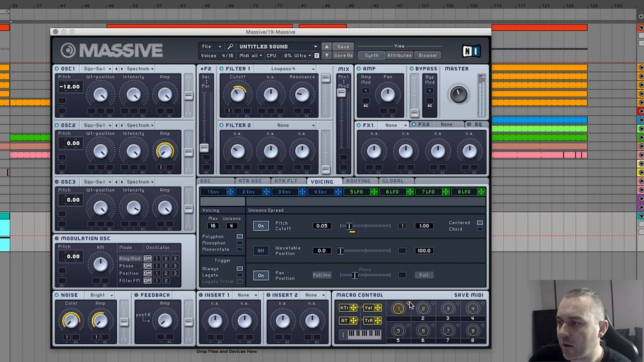Click the AT aftertouch macro crosshair
This screenshot has height=362, width=644.
coord(354,320)
